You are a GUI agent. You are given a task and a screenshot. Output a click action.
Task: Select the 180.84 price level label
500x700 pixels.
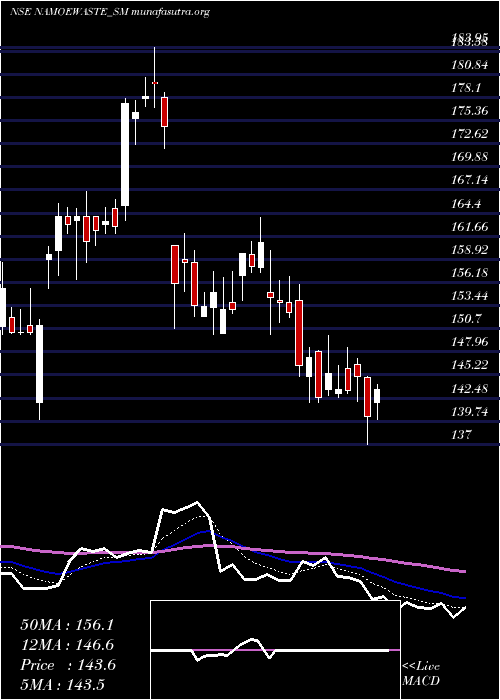(x=469, y=65)
